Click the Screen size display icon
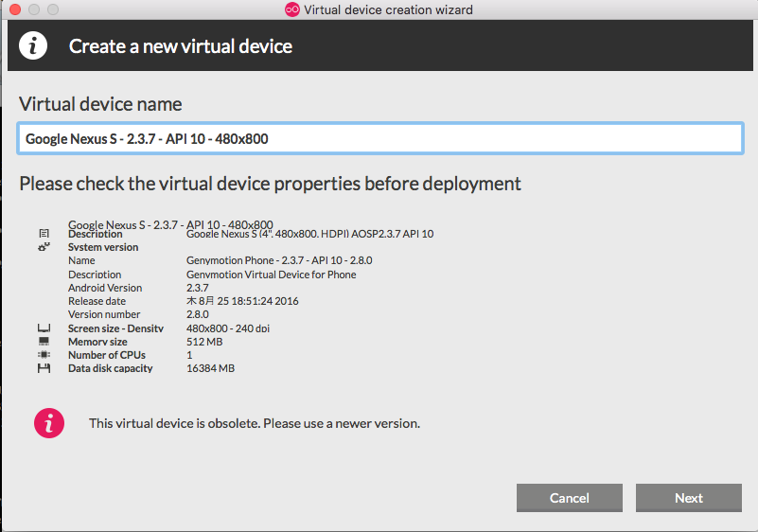The width and height of the screenshot is (758, 532). click(x=44, y=328)
